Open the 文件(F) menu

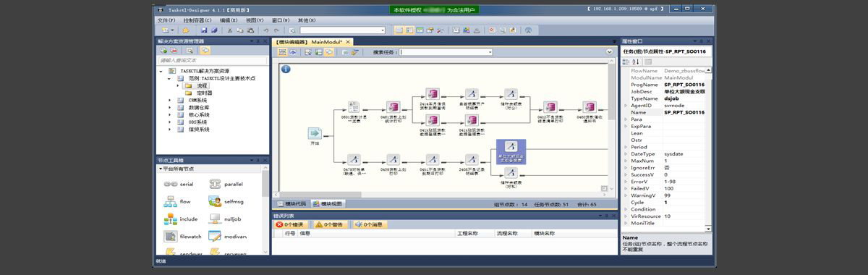pos(166,20)
